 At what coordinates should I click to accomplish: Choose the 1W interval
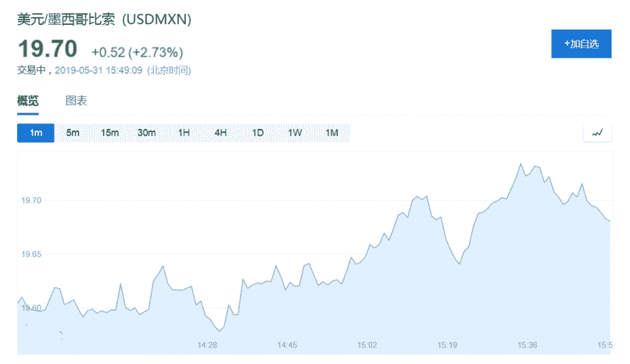(295, 133)
